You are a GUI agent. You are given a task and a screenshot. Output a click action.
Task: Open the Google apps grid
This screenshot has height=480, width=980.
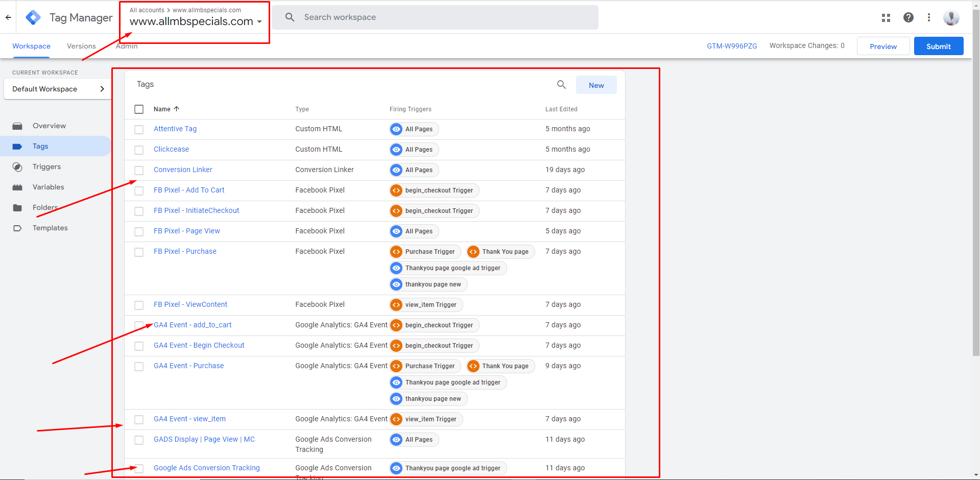[886, 17]
